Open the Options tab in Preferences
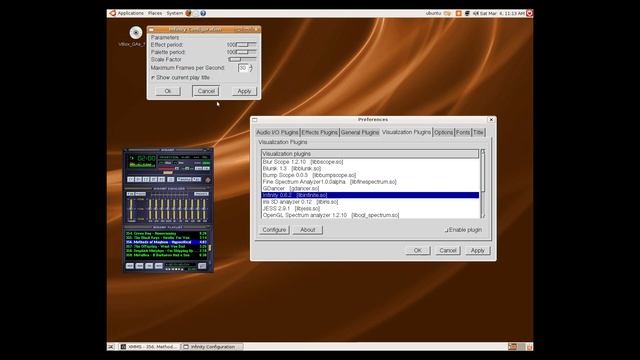This screenshot has width=640, height=360. (x=443, y=132)
